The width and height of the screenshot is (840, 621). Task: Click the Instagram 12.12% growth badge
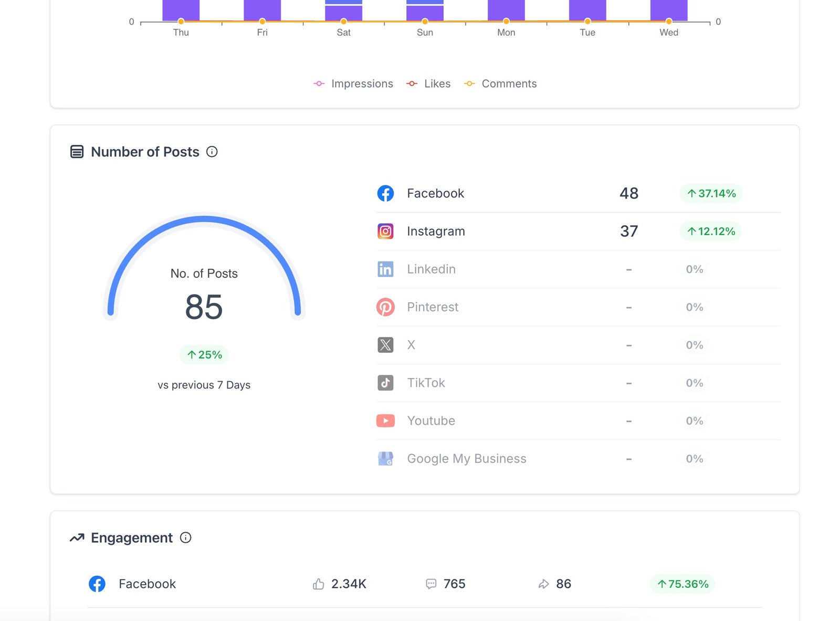[x=711, y=231]
